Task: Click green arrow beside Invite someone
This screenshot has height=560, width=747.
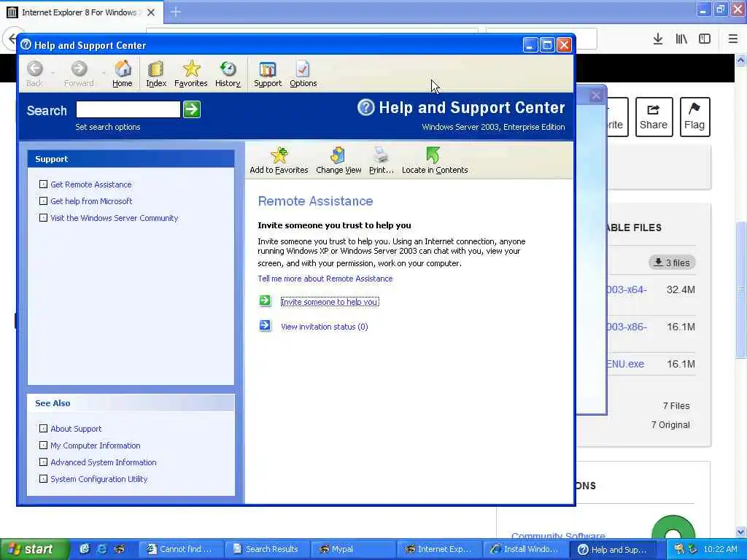Action: pos(265,301)
